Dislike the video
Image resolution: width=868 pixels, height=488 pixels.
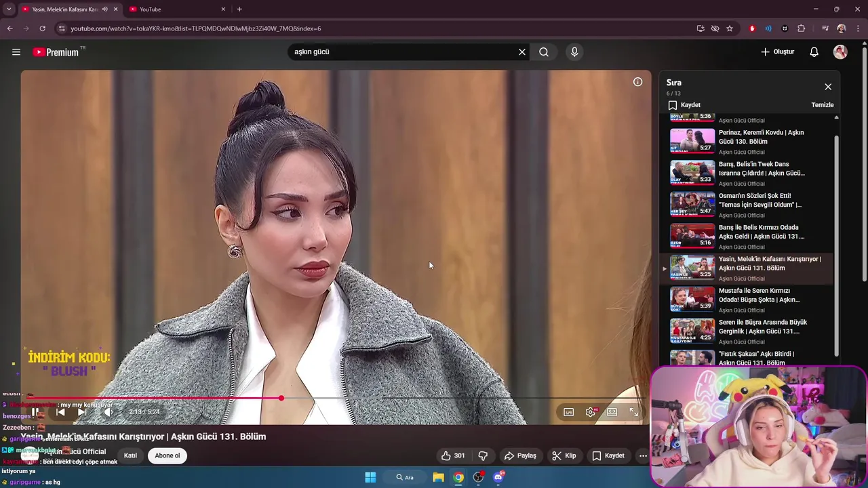click(x=483, y=455)
